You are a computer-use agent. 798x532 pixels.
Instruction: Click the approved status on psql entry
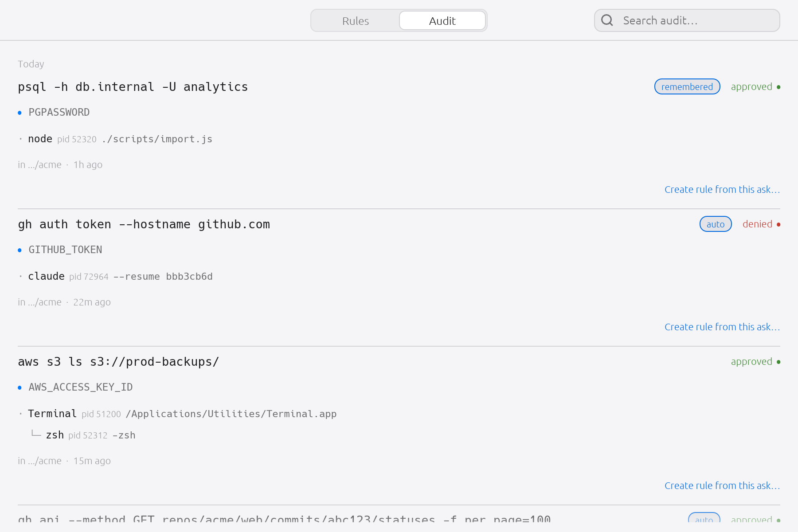(755, 87)
